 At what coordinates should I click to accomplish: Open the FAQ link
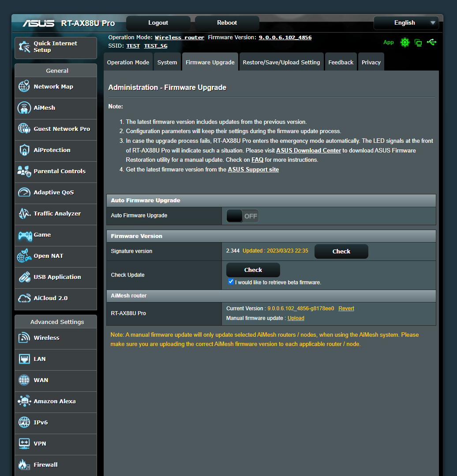coord(257,160)
